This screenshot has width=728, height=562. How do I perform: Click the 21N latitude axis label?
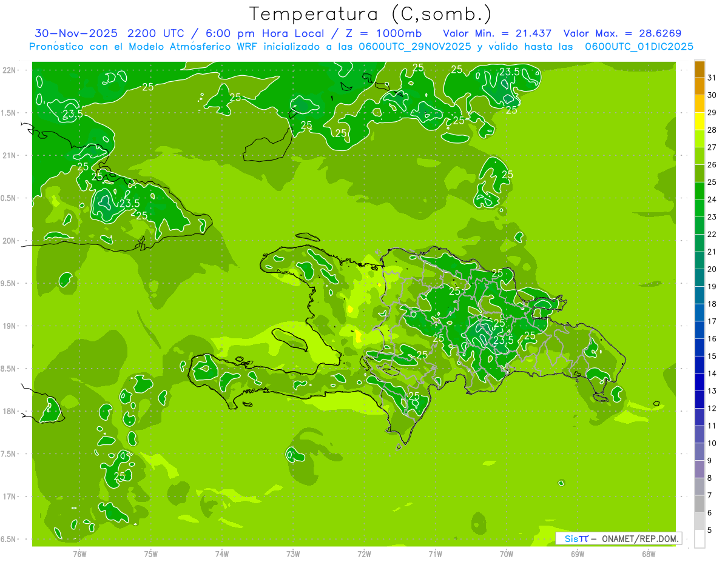click(x=10, y=155)
